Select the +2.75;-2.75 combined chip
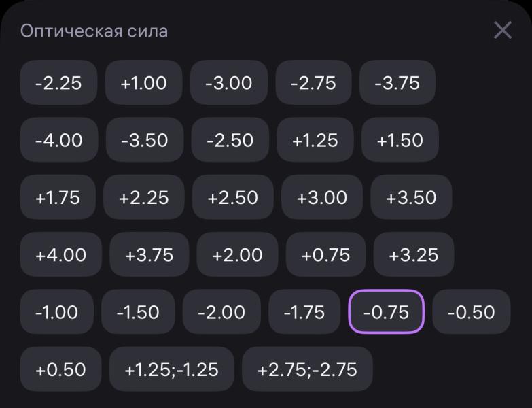This screenshot has height=408, width=532. [307, 369]
